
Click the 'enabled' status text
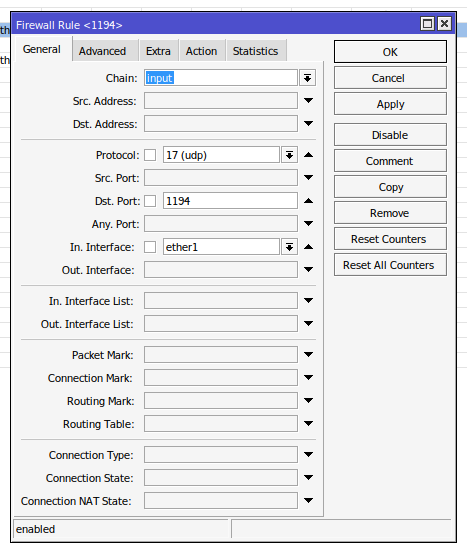pyautogui.click(x=35, y=529)
